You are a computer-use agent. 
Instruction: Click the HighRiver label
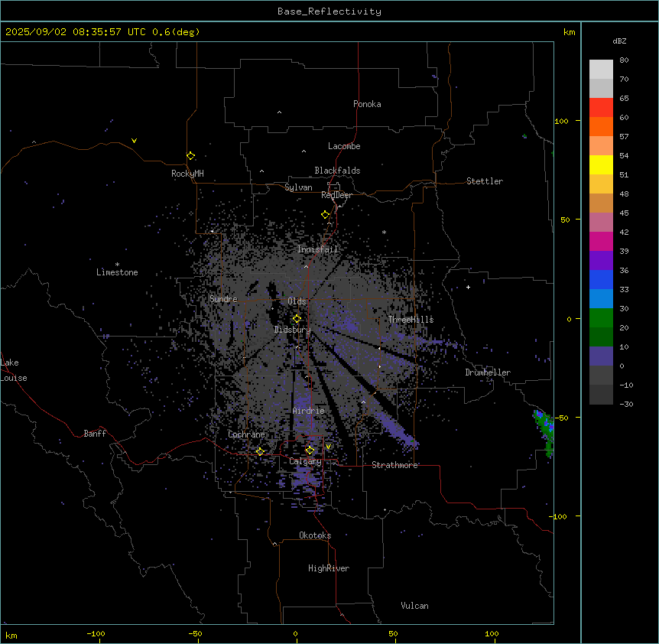point(329,568)
